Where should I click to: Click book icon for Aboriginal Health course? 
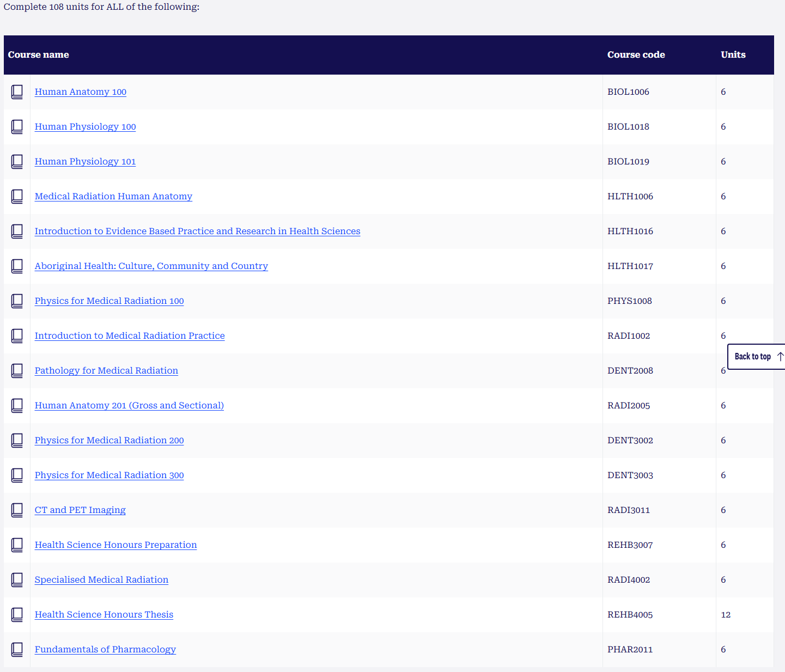pos(17,266)
